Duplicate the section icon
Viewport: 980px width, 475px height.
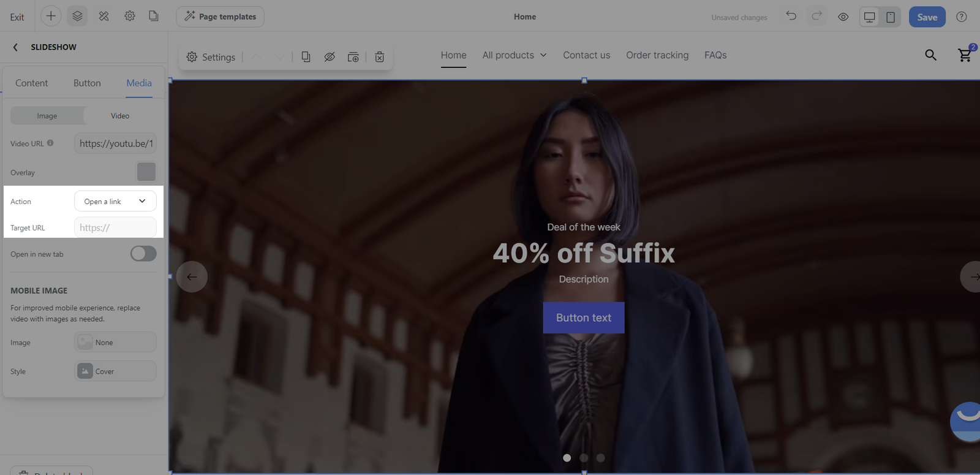[306, 57]
